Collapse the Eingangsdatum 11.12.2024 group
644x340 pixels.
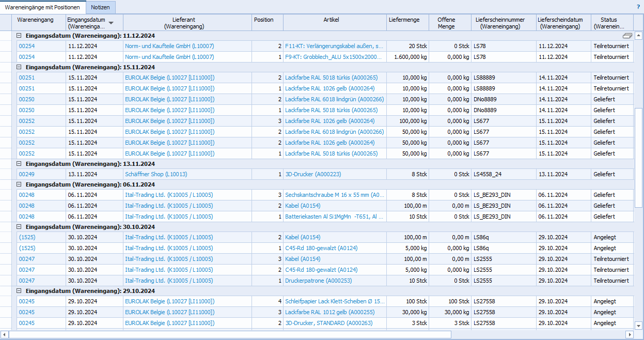[20, 36]
